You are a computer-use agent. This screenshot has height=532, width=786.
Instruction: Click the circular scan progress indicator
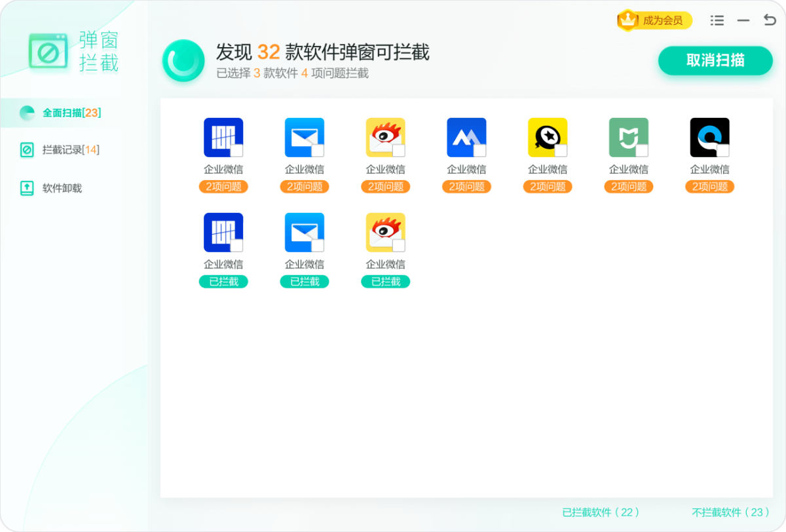click(x=183, y=60)
